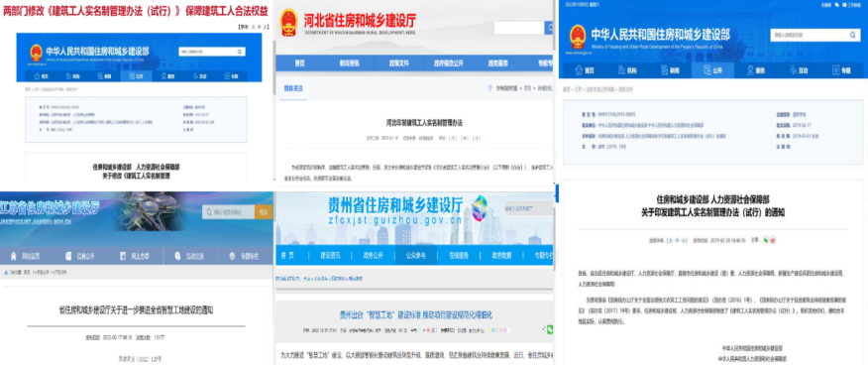Image resolution: width=868 pixels, height=366 pixels.
Task: Click the search magnifier on the 修改 notice page
Action: click(240, 53)
